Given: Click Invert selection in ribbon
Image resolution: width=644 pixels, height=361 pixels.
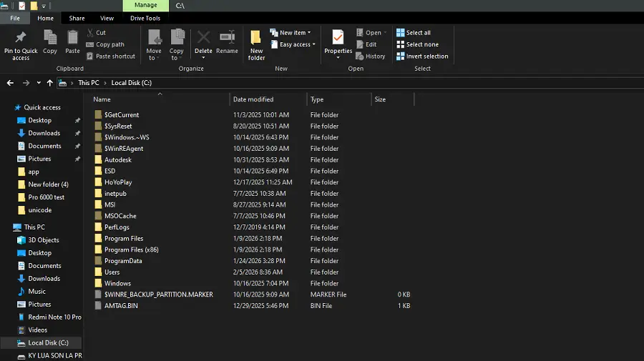Looking at the screenshot, I should tap(426, 56).
